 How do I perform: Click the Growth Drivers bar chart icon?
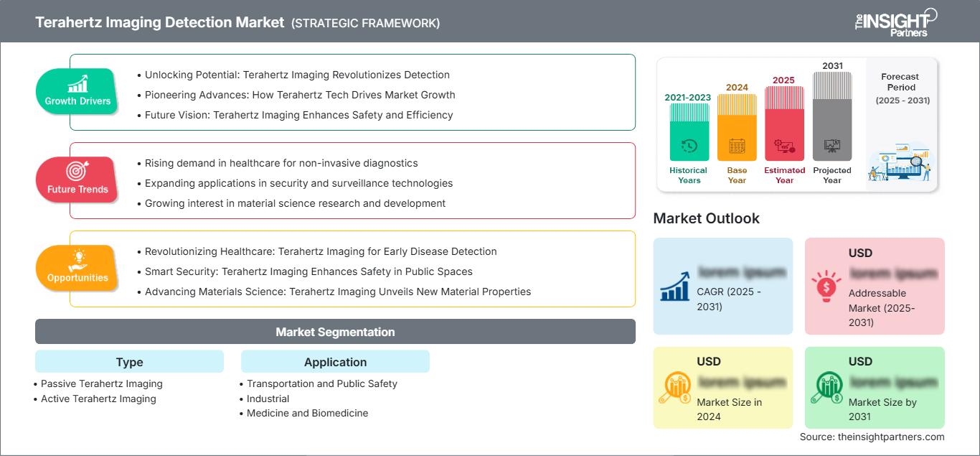point(77,83)
